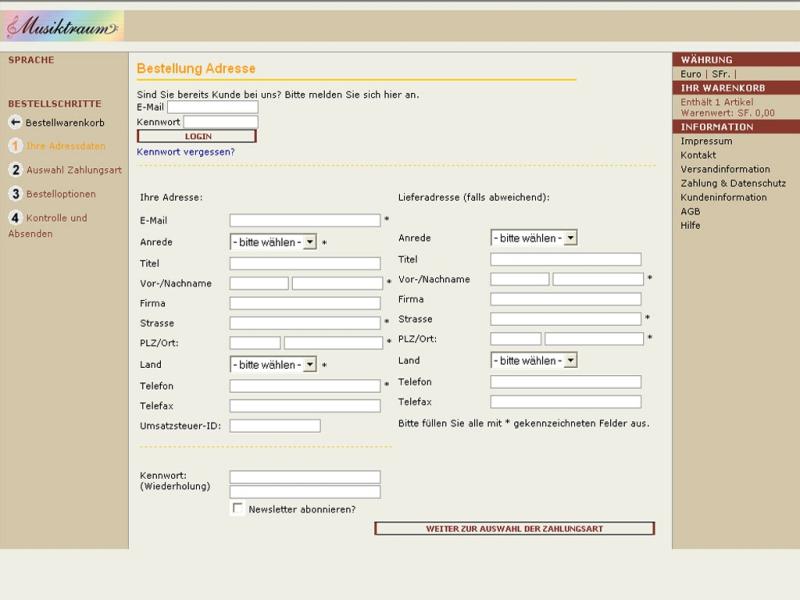Open Impressum in the Information menu

706,141
